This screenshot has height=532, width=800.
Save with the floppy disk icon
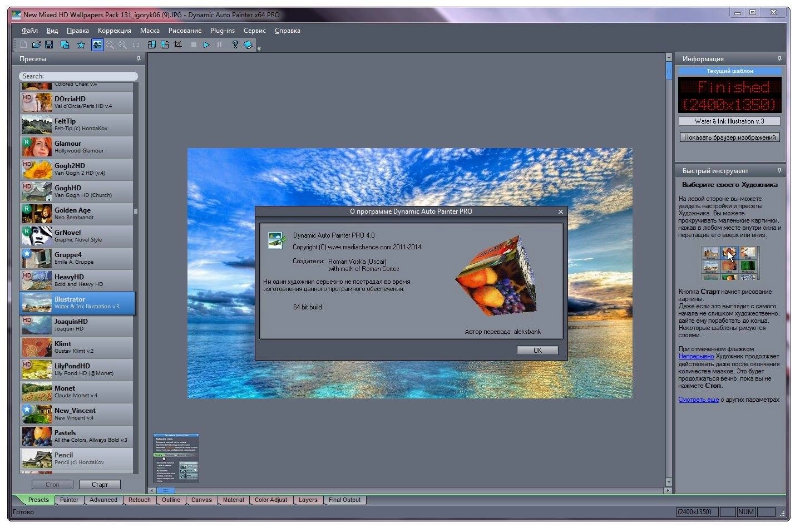click(x=49, y=45)
